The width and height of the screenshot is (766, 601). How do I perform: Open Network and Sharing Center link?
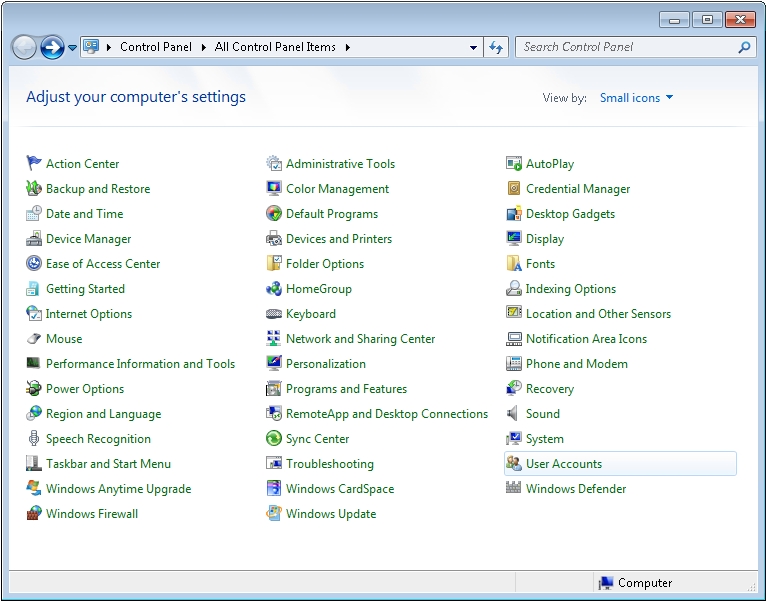click(361, 339)
